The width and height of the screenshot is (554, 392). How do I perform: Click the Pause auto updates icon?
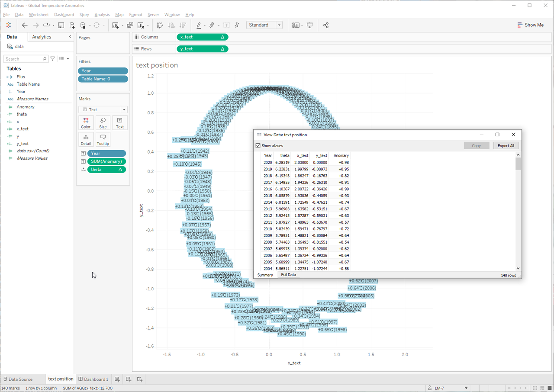(x=83, y=25)
